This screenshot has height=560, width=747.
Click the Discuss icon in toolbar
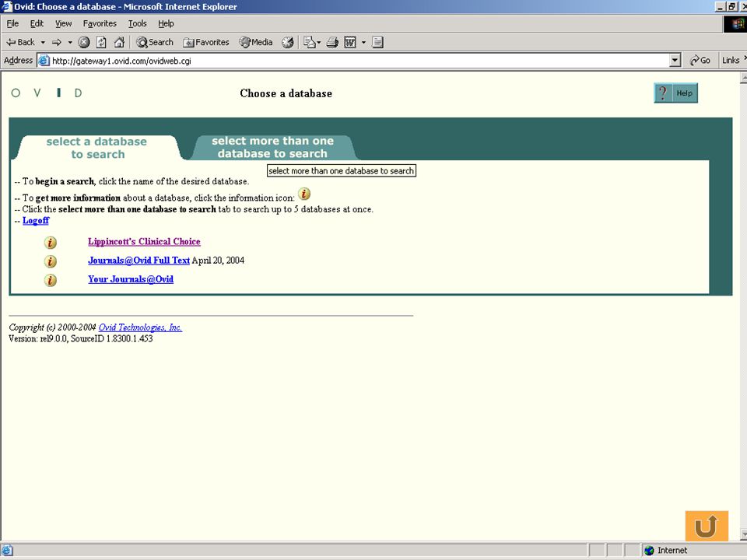click(377, 42)
